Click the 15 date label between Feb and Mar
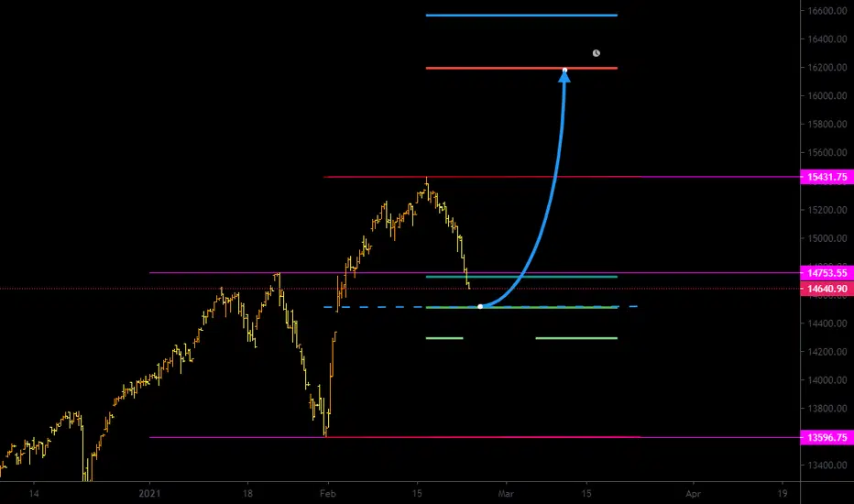854x504 pixels. 417,494
